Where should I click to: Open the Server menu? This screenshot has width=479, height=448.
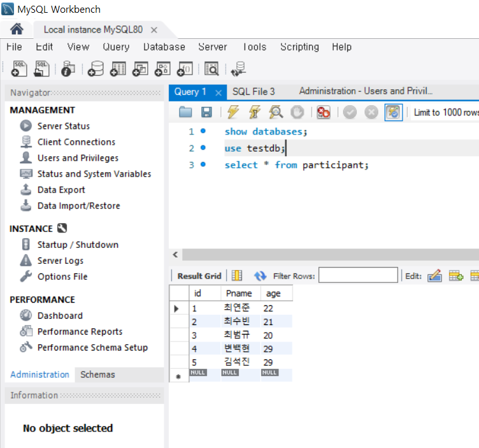[x=213, y=47]
